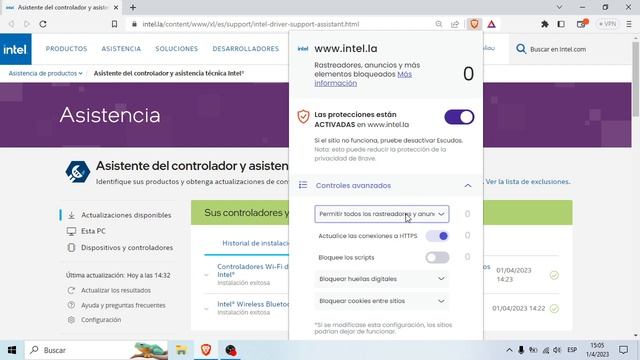This screenshot has height=360, width=640.
Task: Open the notifications center icon
Action: pos(623,350)
